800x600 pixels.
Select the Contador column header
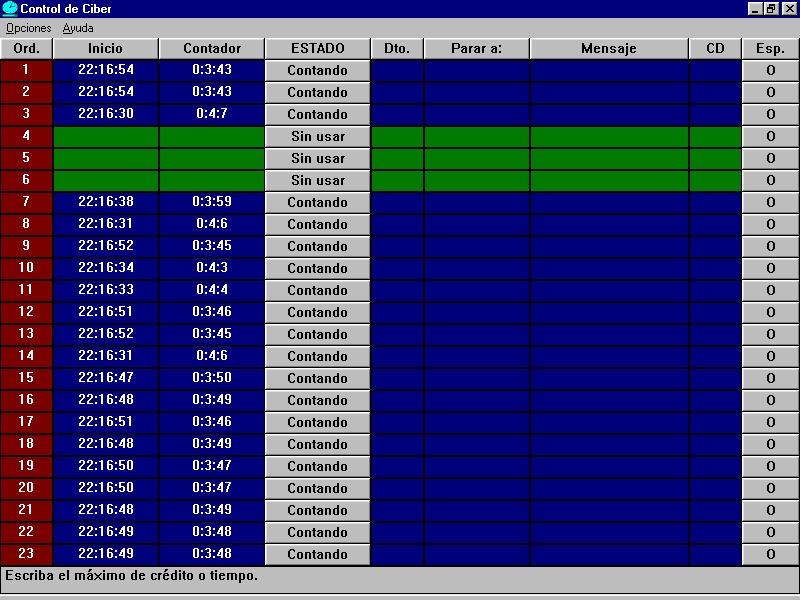click(x=212, y=48)
